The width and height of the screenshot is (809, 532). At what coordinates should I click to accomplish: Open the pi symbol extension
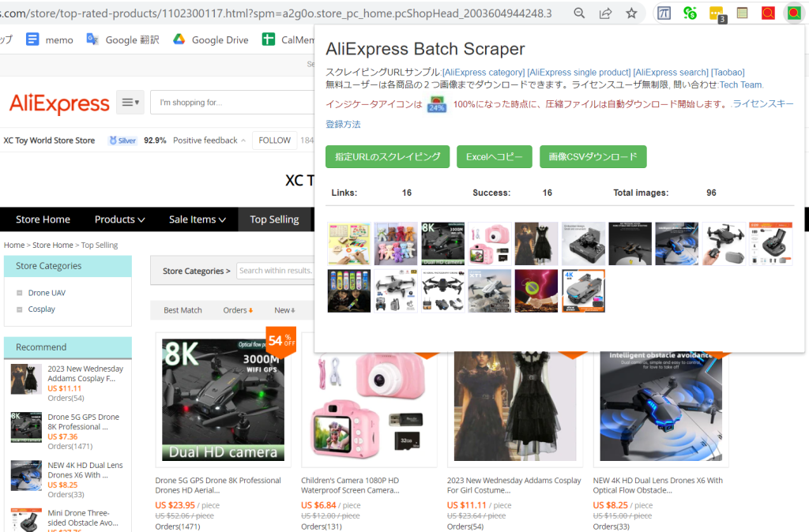pyautogui.click(x=665, y=13)
